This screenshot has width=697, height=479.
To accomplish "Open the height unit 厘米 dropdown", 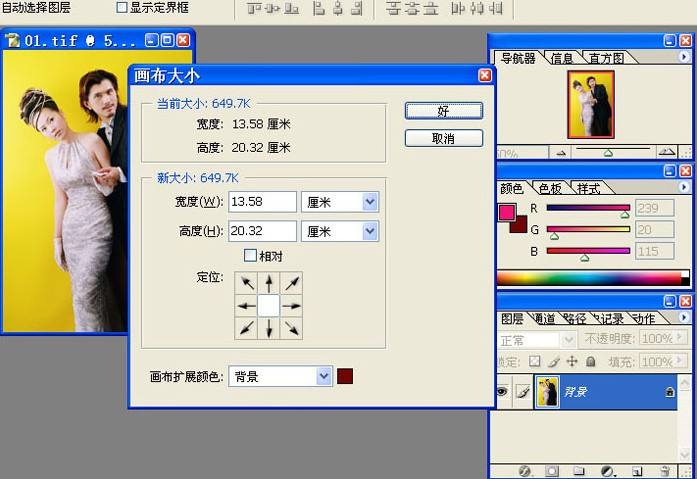I will [x=340, y=232].
